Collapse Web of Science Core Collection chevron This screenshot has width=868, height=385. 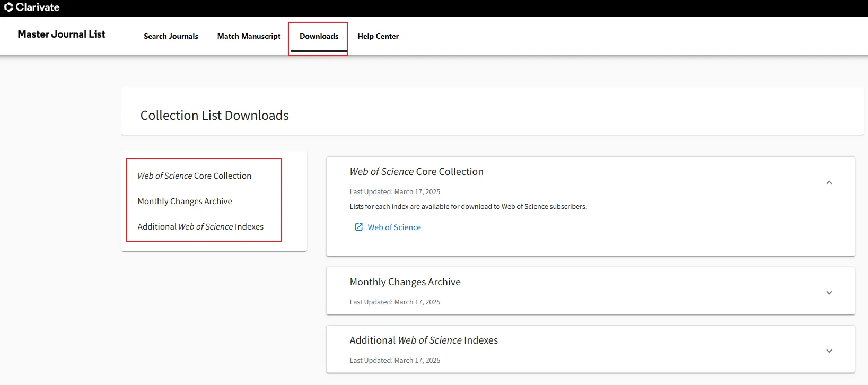point(829,182)
